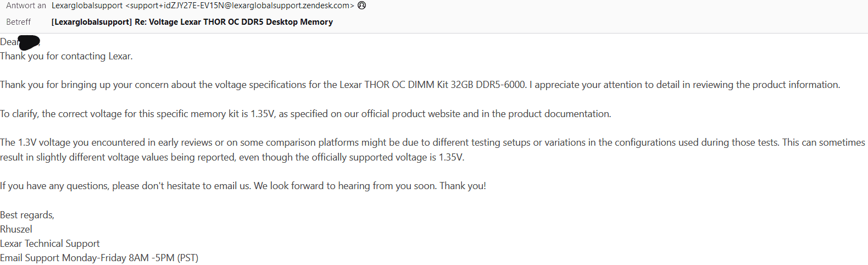The image size is (868, 265).
Task: Click the line starting "result in slightly different voltage"
Action: coord(232,157)
